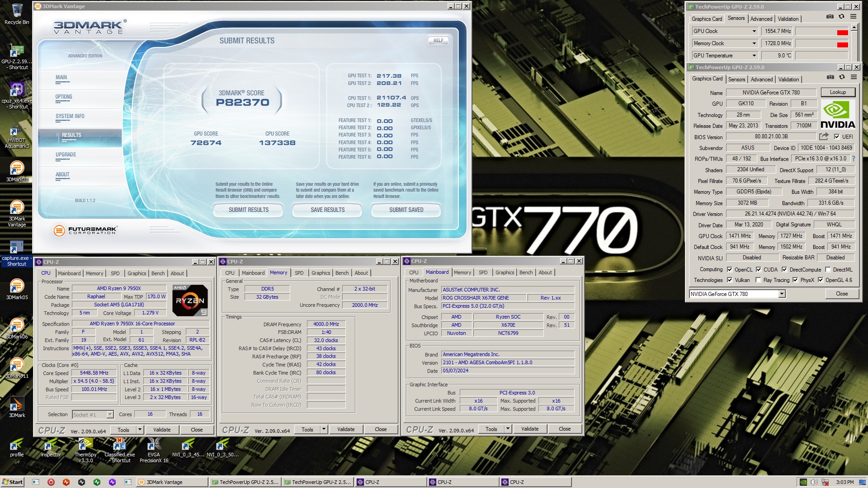Viewport: 868px width, 488px height.
Task: Switch to the SPD tab in CPU-Z CPU window
Action: [115, 273]
